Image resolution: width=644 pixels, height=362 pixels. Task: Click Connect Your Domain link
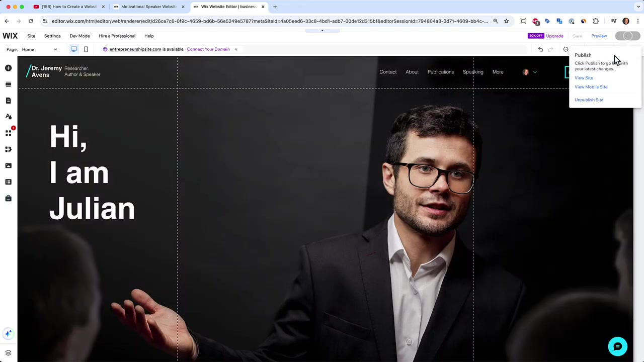[x=208, y=49]
